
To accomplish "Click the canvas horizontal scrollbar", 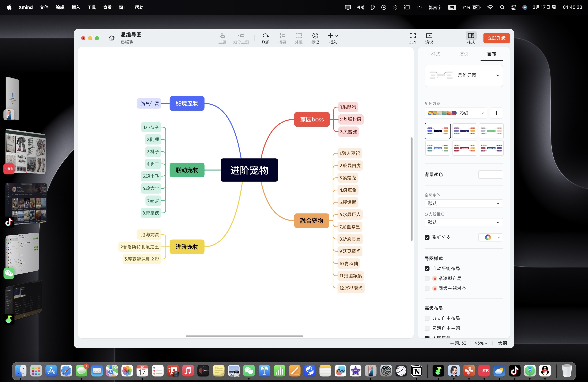I will point(244,336).
